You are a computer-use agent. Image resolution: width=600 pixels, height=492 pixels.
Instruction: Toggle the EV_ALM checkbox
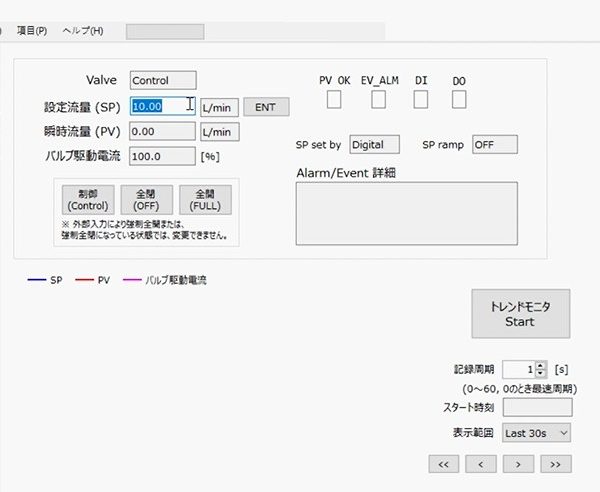pyautogui.click(x=379, y=99)
